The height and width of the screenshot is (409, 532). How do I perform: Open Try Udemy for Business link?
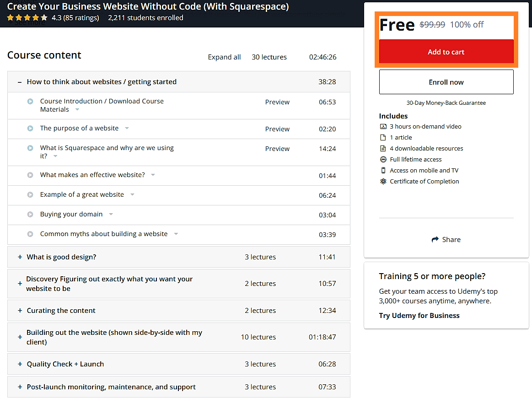(419, 316)
